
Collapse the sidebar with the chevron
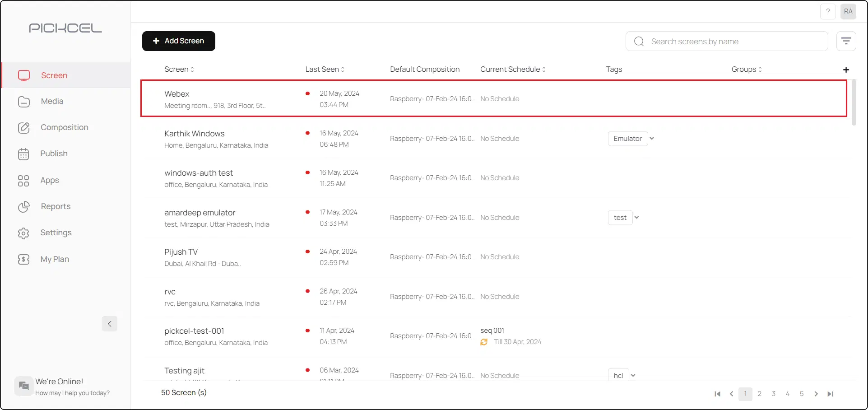(109, 324)
